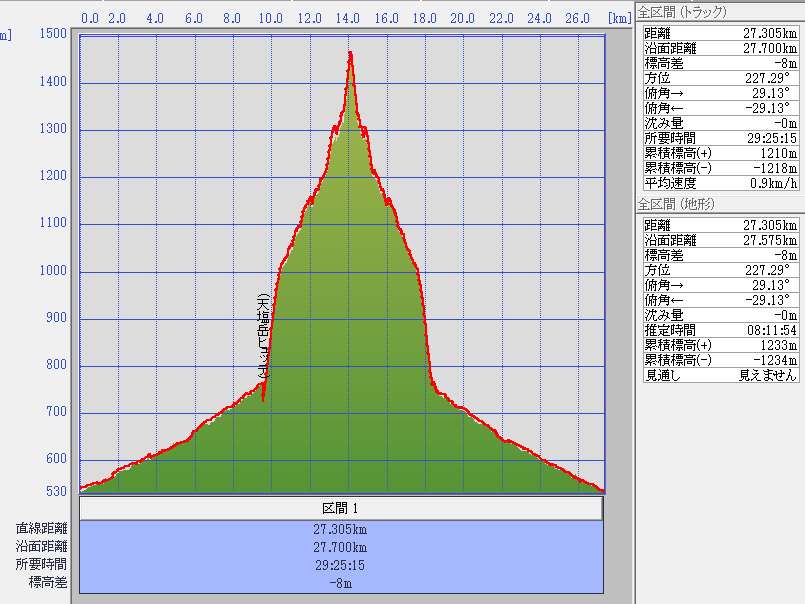Click the 推定時間 08:11:54 row

tap(720, 329)
